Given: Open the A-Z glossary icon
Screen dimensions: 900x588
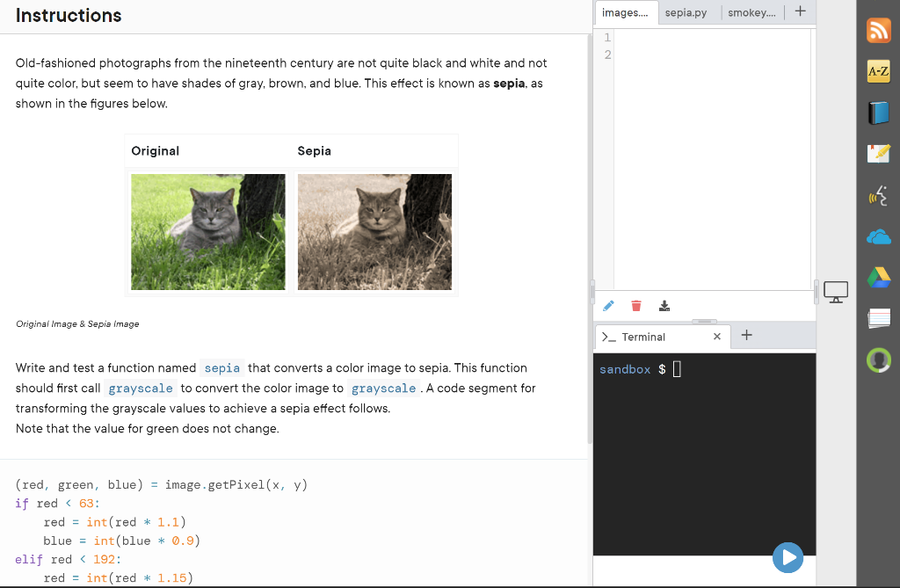Looking at the screenshot, I should click(878, 71).
